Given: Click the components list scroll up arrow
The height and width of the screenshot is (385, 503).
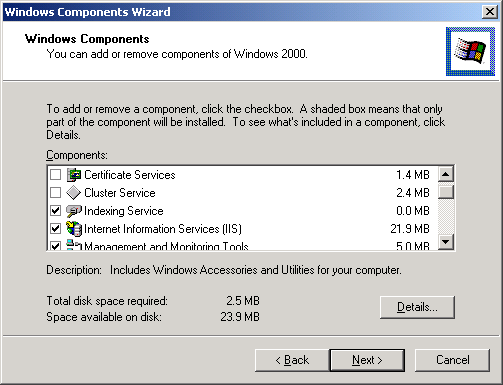Looking at the screenshot, I should click(446, 174).
